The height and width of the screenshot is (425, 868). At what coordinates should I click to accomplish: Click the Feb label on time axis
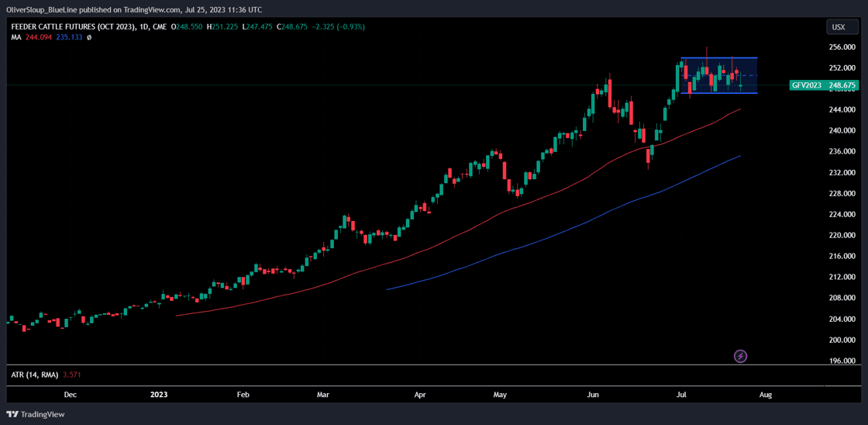pyautogui.click(x=243, y=395)
